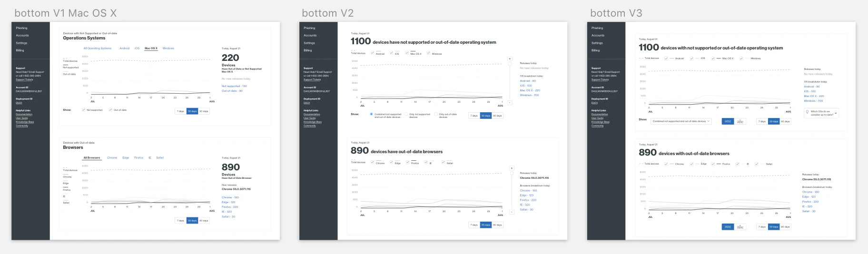Uncheck Windows checkbox in V2 OS legend
Image resolution: width=868 pixels, height=254 pixels.
pyautogui.click(x=428, y=53)
